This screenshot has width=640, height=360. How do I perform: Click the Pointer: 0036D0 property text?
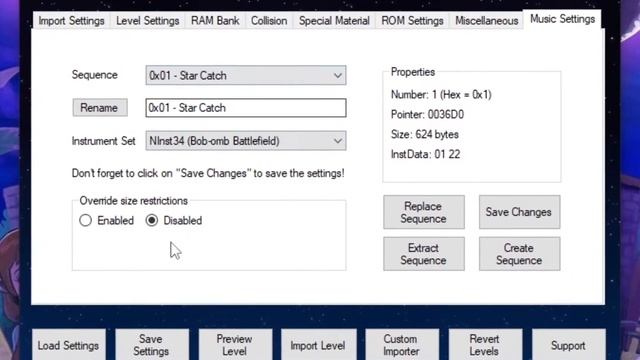click(x=427, y=115)
